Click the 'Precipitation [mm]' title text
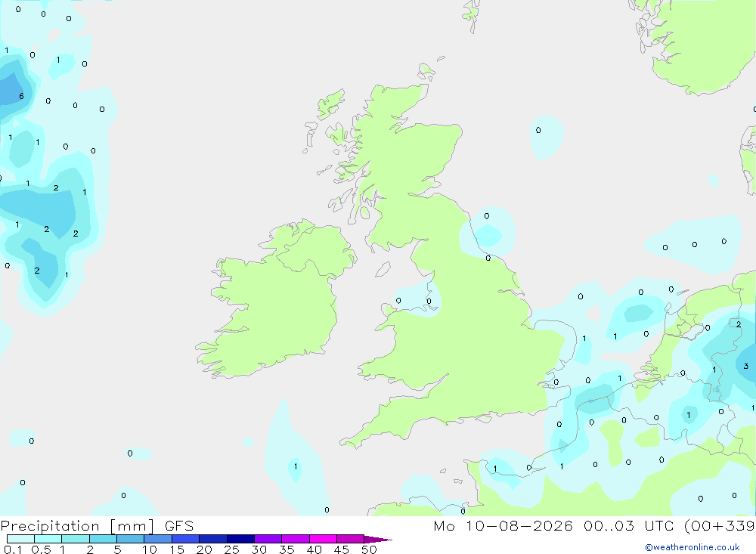This screenshot has height=554, width=756. 77,526
